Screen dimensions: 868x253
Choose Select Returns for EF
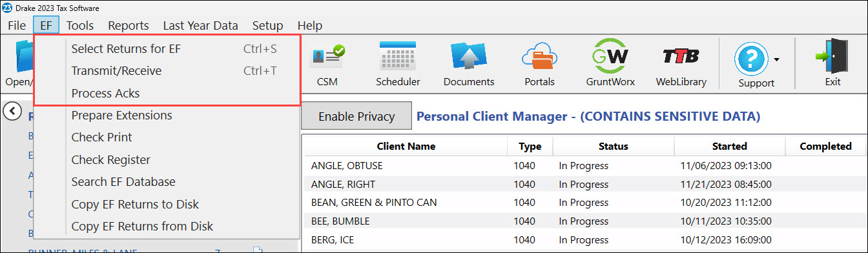[x=167, y=48]
